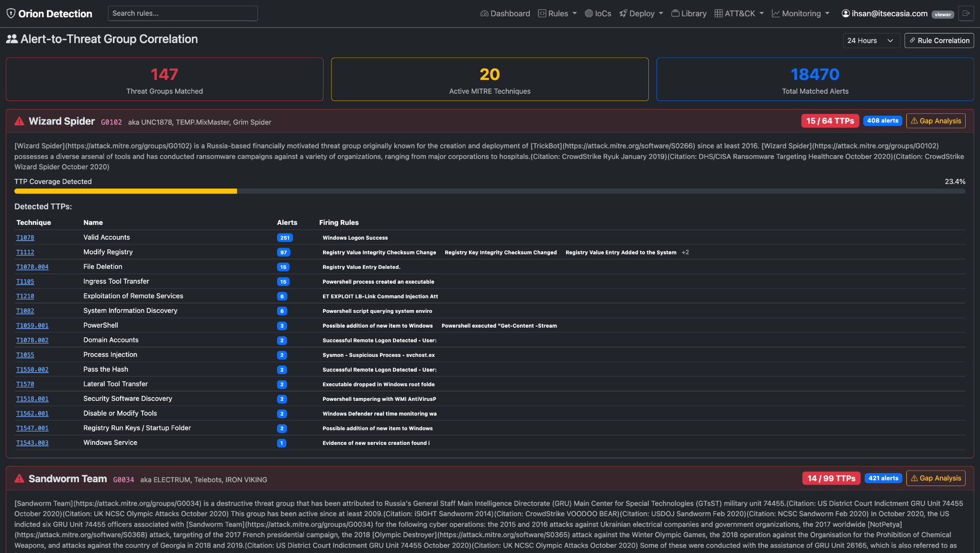Click the 14 / 99 TTPs badge
980x553 pixels.
(x=832, y=478)
